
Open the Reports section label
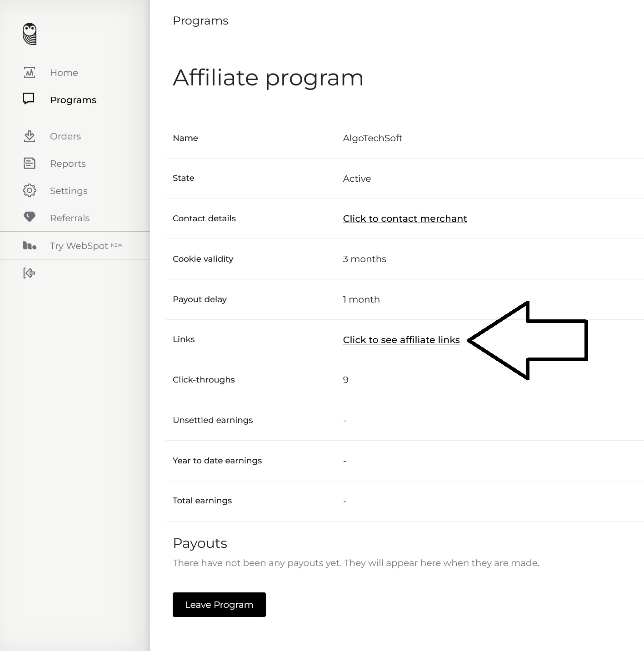[68, 164]
